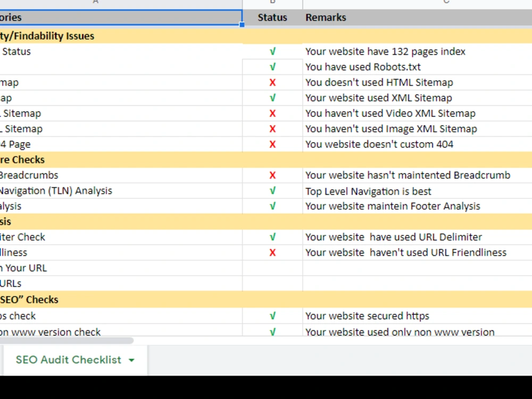Select the 're Checks' section header row
Viewport: 532px width, 399px height.
(266, 160)
